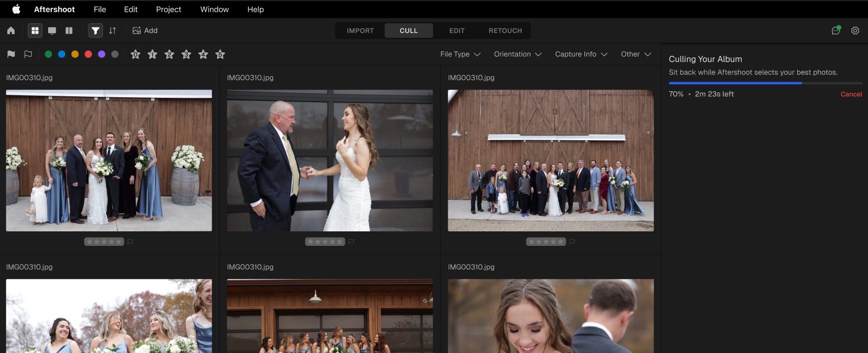Viewport: 868px width, 353px height.
Task: Click the "Culling Your Album" heading
Action: tap(705, 59)
